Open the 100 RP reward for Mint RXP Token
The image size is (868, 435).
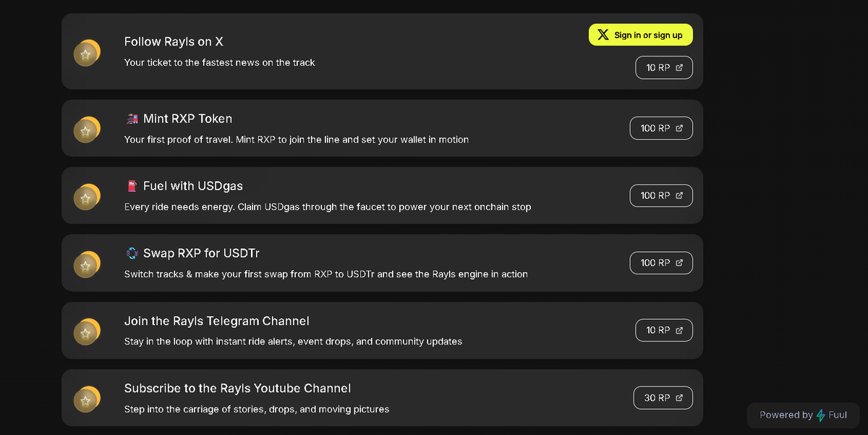point(661,128)
